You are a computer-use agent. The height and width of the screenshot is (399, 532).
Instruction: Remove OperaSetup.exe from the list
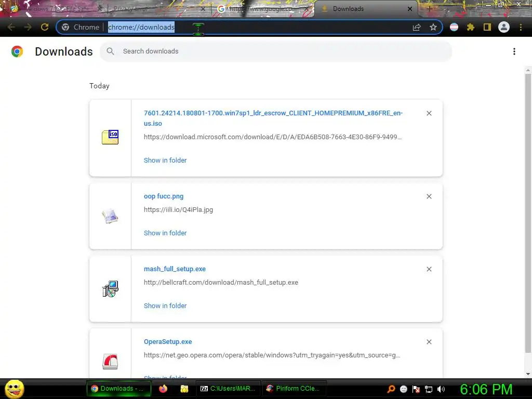tap(429, 342)
